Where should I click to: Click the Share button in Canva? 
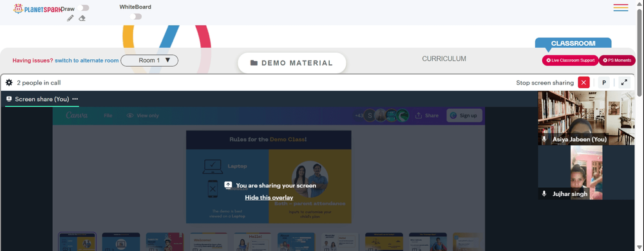427,116
